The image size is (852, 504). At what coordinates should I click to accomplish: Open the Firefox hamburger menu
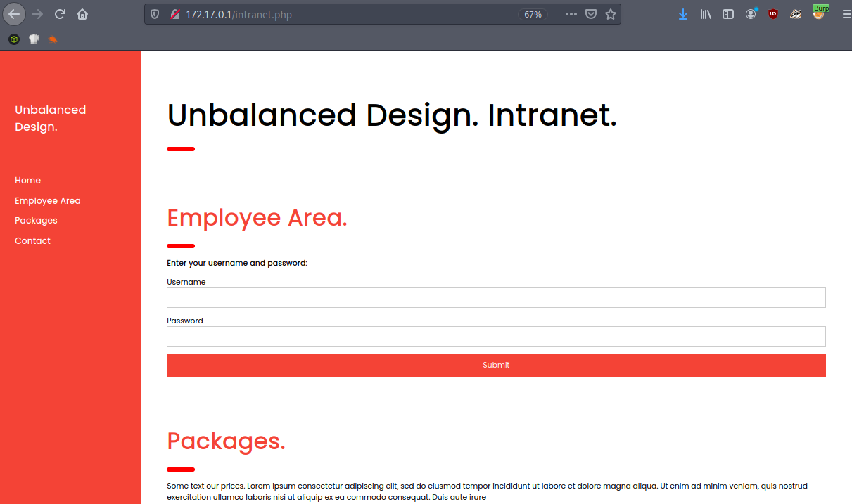coord(846,14)
